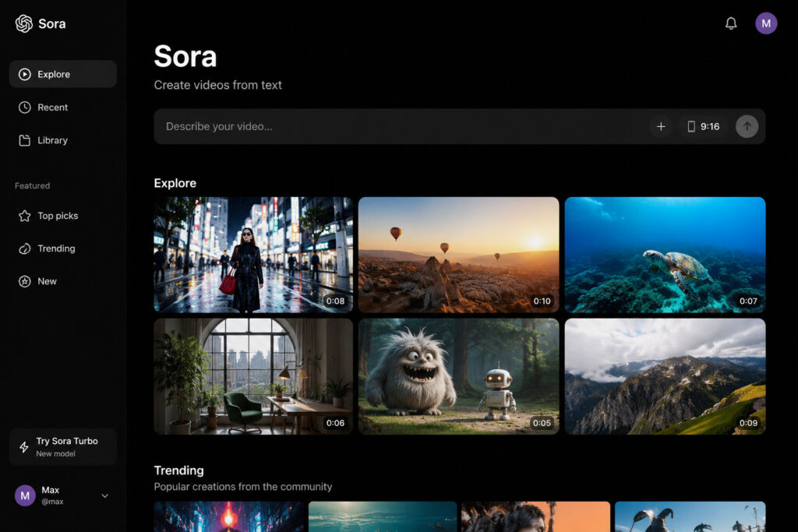Viewport: 798px width, 532px height.
Task: Click the Recent clock icon
Action: coord(24,107)
